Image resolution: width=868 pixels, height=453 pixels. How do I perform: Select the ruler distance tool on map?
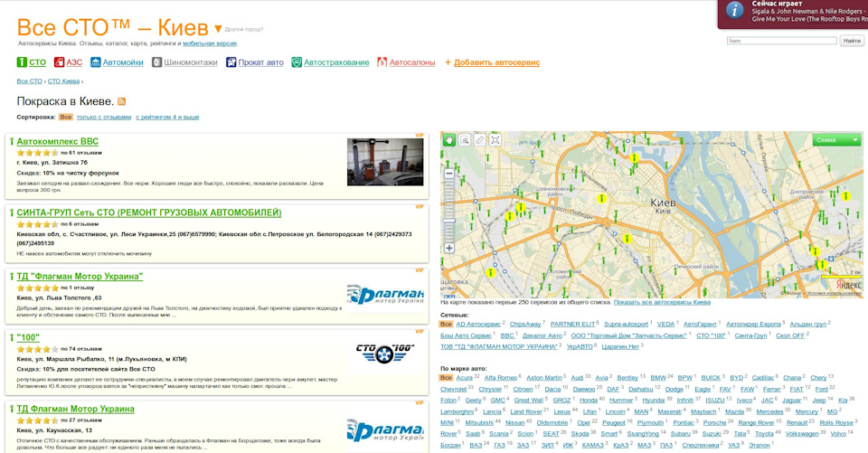[480, 140]
